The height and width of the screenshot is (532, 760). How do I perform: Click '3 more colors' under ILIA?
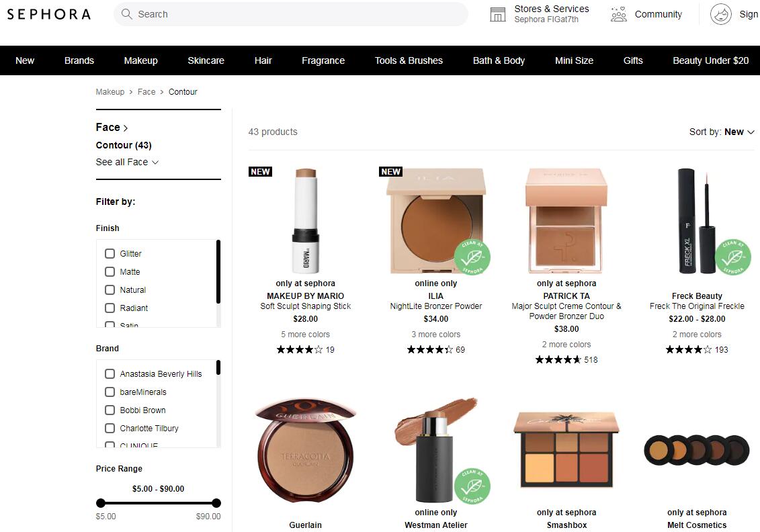[435, 335]
